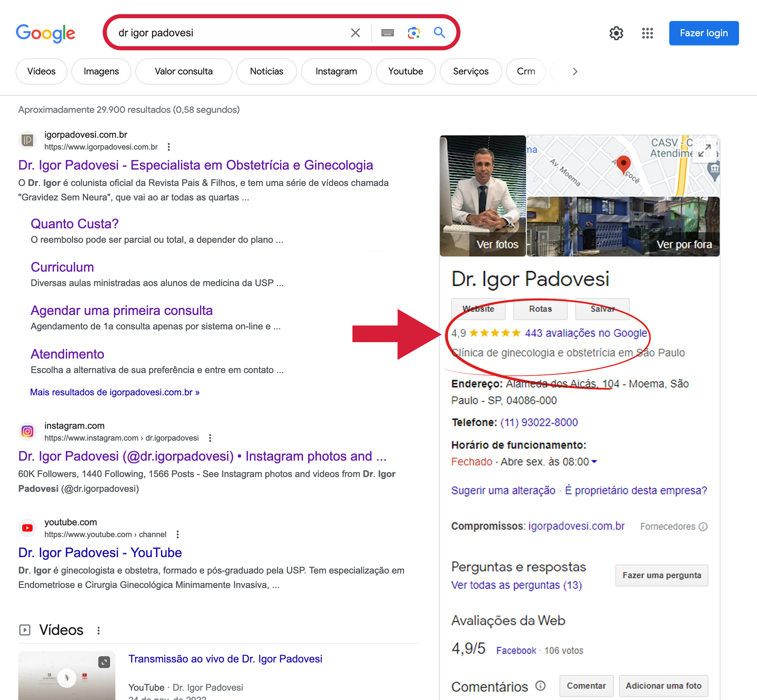Select the Vídeos filter chip
The image size is (757, 700).
[x=41, y=71]
